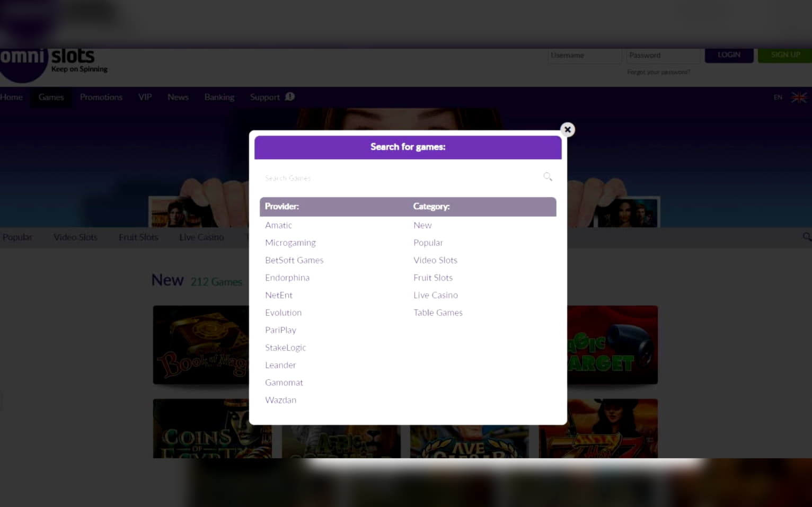
Task: Open the Book of Magic game thumbnail
Action: pyautogui.click(x=201, y=345)
